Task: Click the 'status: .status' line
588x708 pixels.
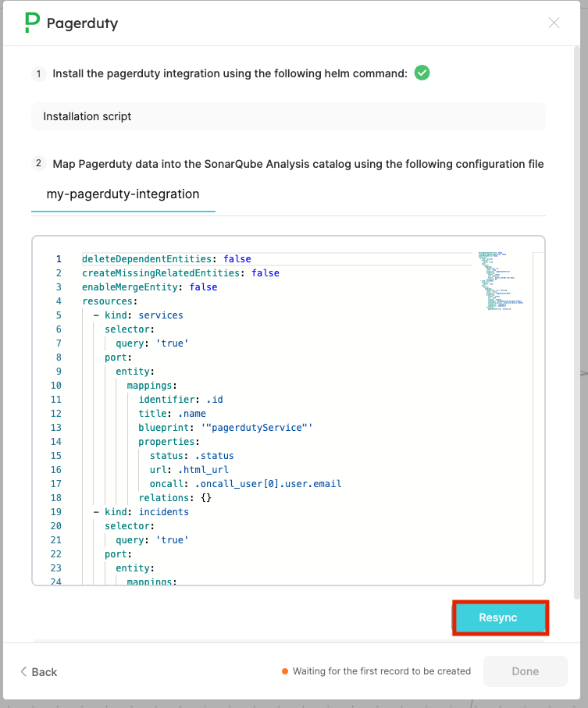Action: coord(192,456)
